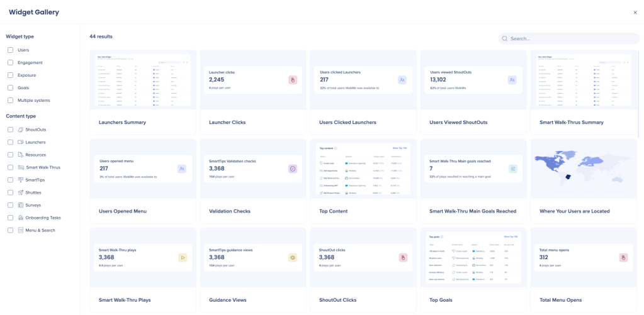This screenshot has width=644, height=315.
Task: Select the Multiple systems checkbox
Action: [10, 101]
